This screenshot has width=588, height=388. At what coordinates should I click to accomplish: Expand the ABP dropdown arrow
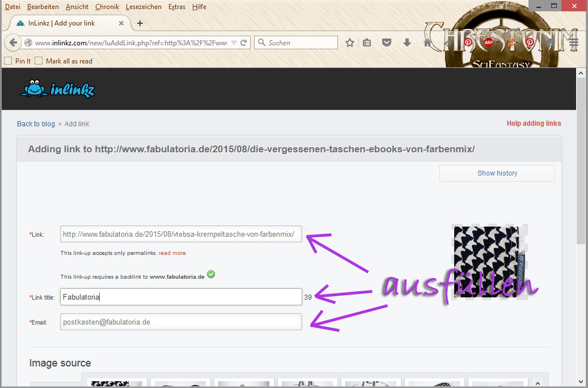(x=497, y=42)
